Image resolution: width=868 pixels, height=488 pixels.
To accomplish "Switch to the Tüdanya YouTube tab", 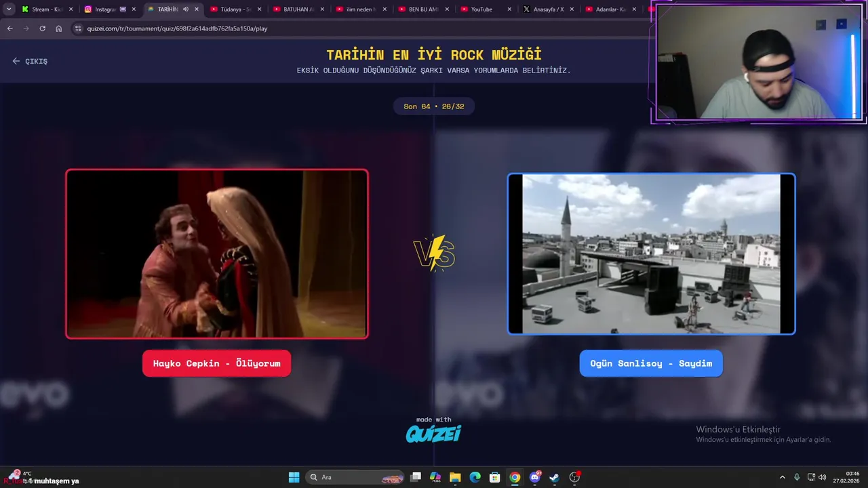I will 235,9.
